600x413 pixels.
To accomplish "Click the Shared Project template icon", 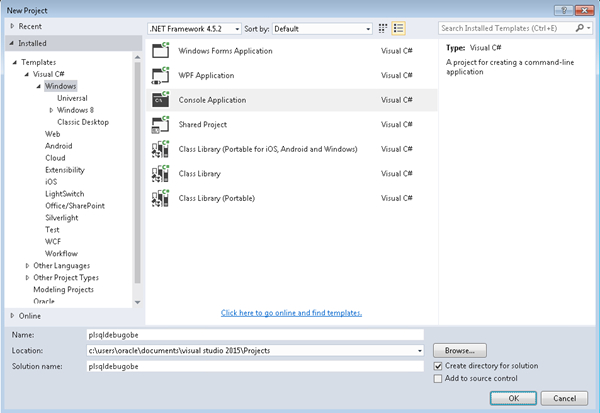I will click(x=161, y=124).
